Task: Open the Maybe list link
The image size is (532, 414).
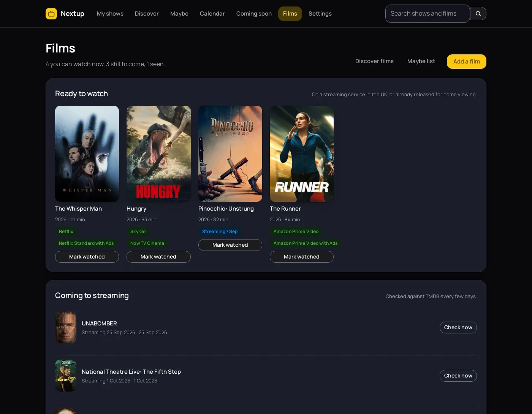Action: [x=421, y=61]
